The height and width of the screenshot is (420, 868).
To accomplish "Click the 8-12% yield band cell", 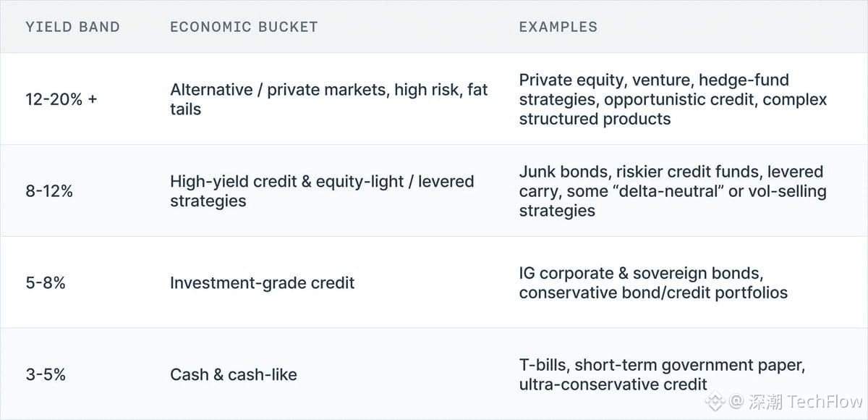I will (49, 191).
